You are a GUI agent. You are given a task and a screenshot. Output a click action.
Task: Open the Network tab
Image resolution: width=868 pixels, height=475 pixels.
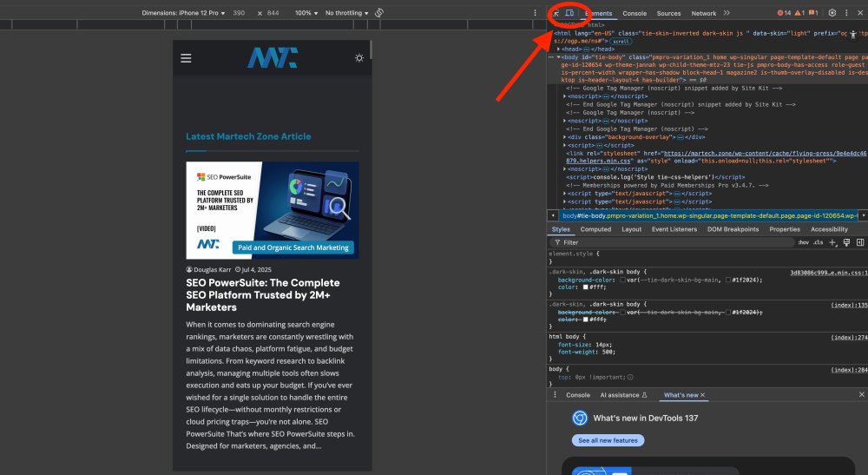pyautogui.click(x=704, y=13)
